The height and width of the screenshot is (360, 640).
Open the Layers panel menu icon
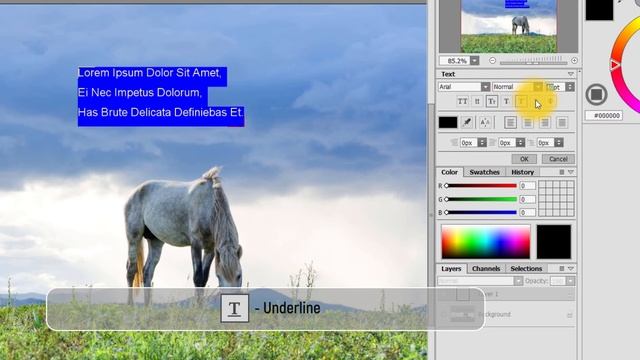click(562, 269)
